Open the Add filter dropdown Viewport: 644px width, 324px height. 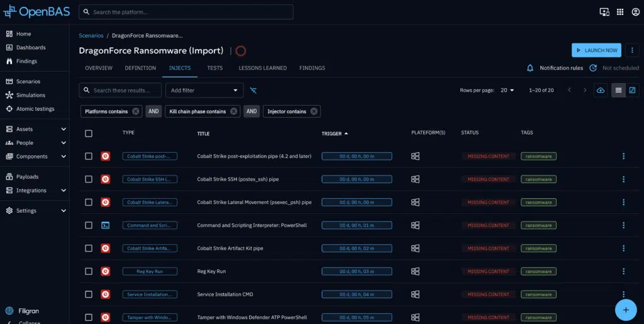click(204, 91)
